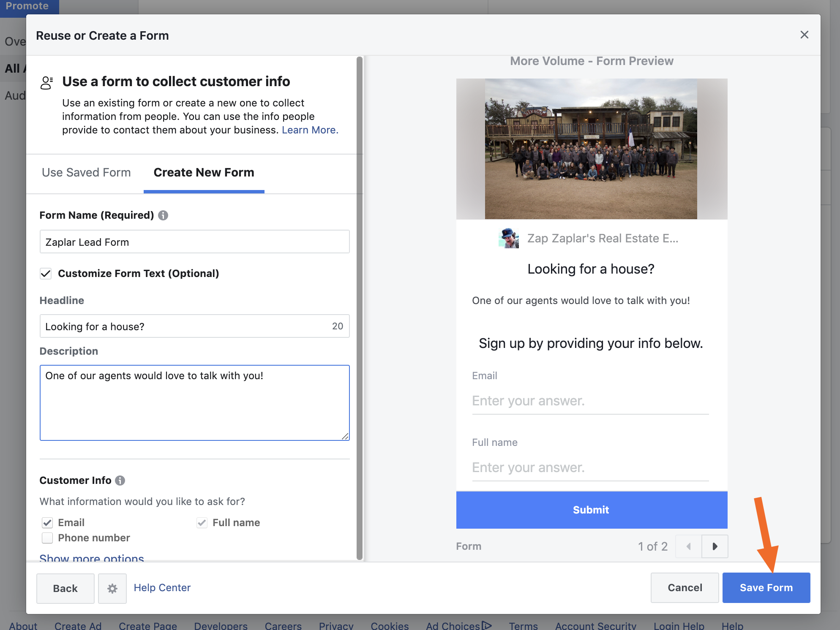Go to next form preview page arrow

point(715,546)
